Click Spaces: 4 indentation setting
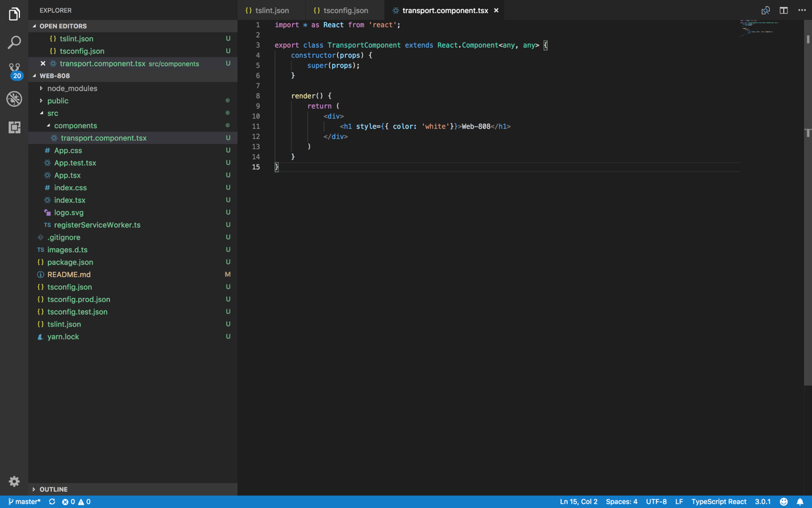 click(x=621, y=502)
